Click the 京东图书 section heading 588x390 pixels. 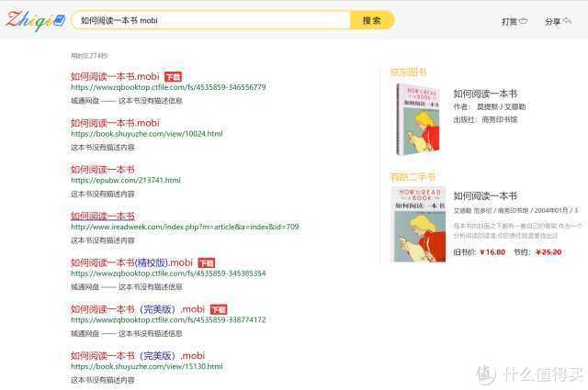[x=408, y=72]
